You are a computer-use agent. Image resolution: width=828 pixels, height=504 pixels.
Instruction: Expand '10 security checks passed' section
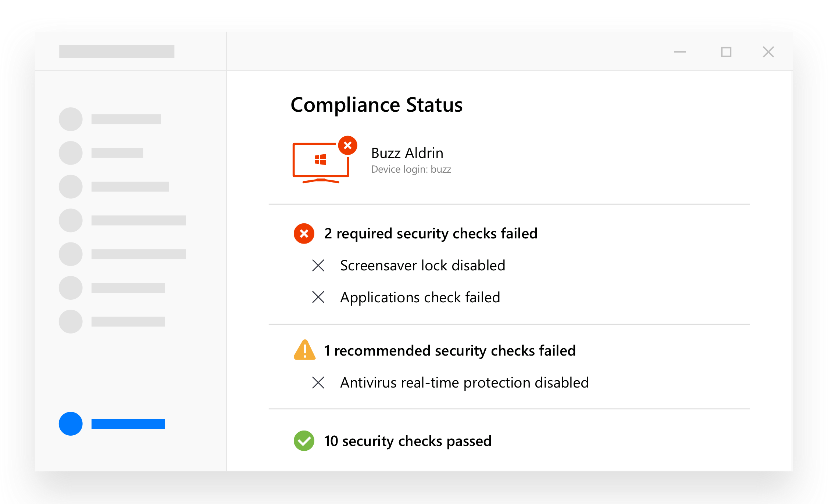tap(408, 441)
